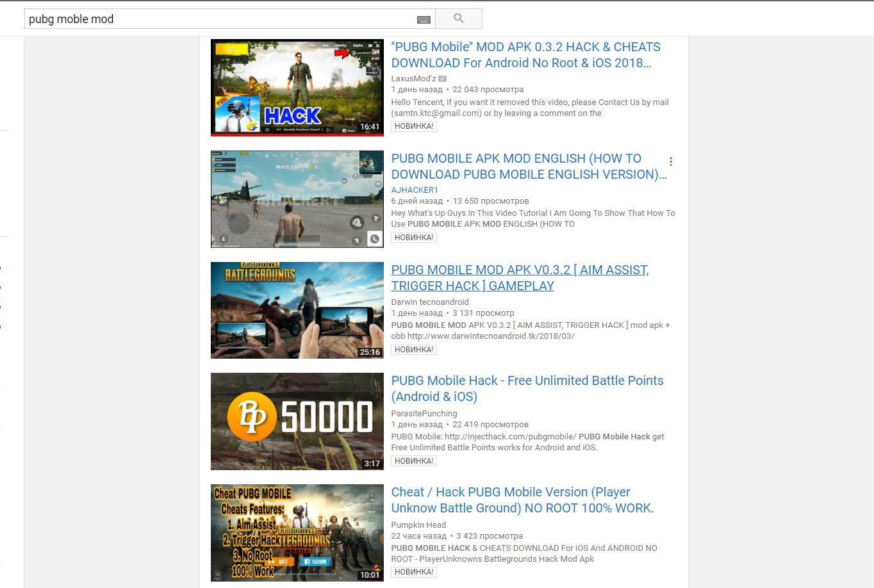Click the search field containing 'pubg moble mod'
Screen dimensions: 874x588
(x=229, y=19)
